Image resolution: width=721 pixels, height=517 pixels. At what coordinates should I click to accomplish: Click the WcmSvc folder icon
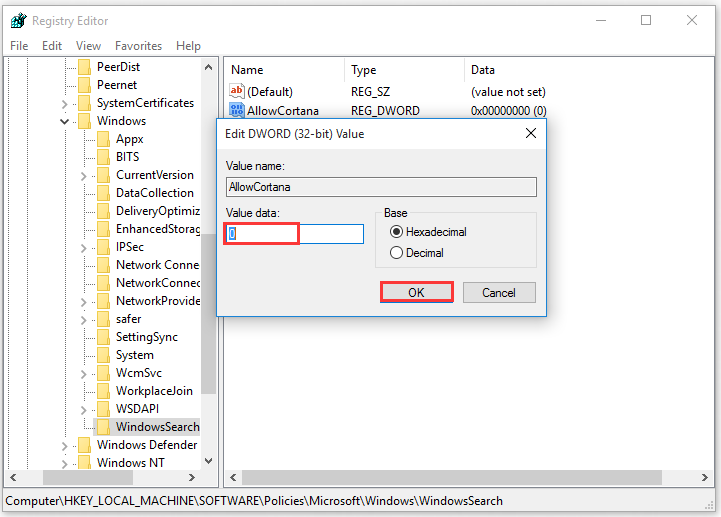pyautogui.click(x=103, y=373)
